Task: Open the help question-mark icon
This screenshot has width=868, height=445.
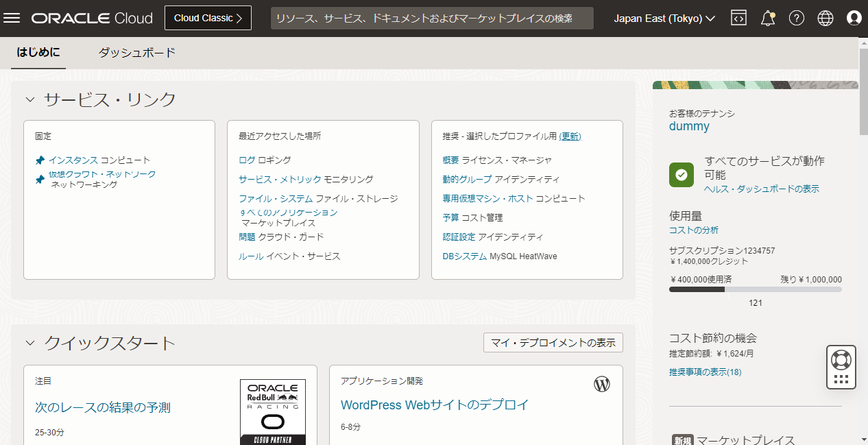Action: [796, 18]
